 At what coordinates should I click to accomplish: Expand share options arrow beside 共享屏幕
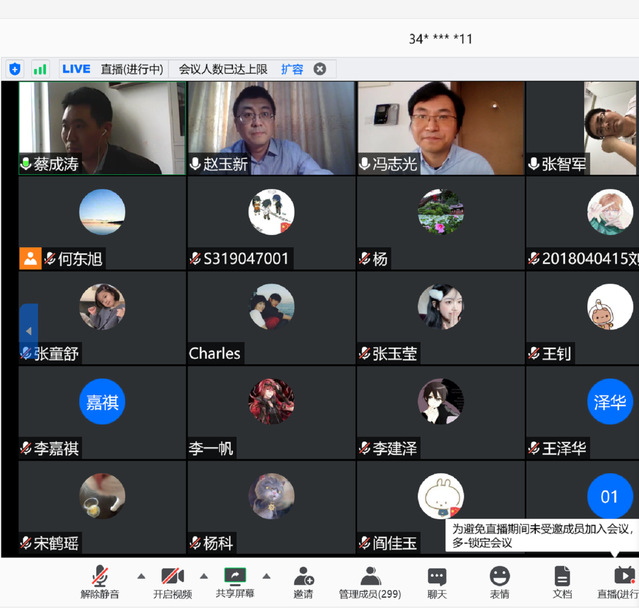tap(266, 576)
